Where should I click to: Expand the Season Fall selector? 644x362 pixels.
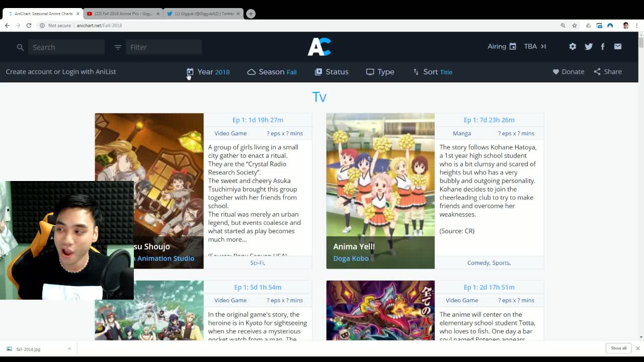272,72
